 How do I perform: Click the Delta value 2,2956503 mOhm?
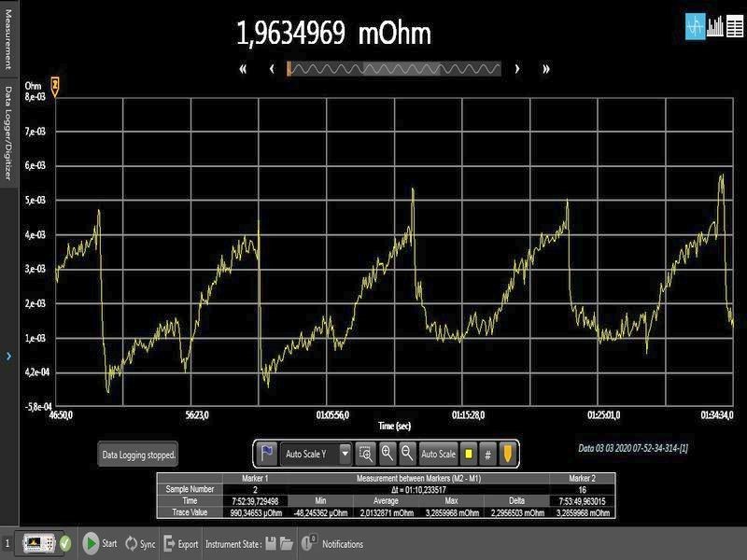(x=517, y=512)
